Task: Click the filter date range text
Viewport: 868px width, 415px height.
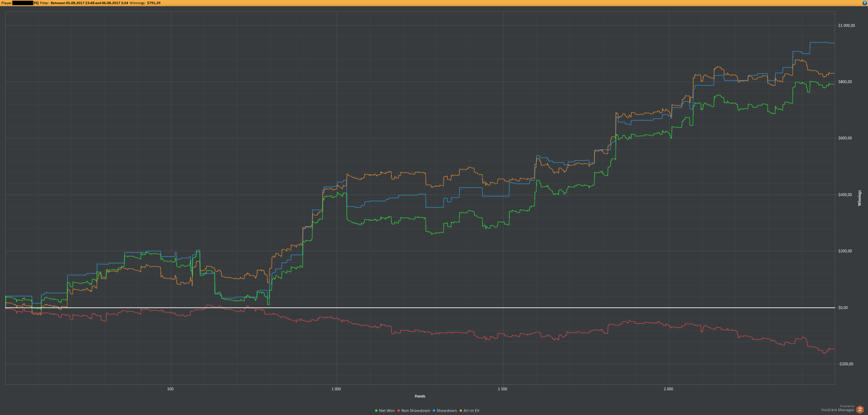Action: point(89,3)
